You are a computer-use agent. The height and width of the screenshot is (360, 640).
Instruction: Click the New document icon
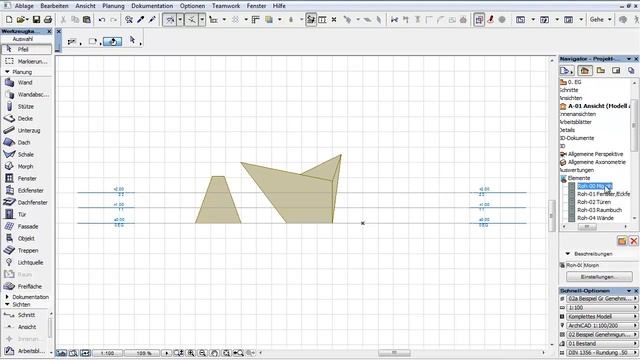(9, 19)
